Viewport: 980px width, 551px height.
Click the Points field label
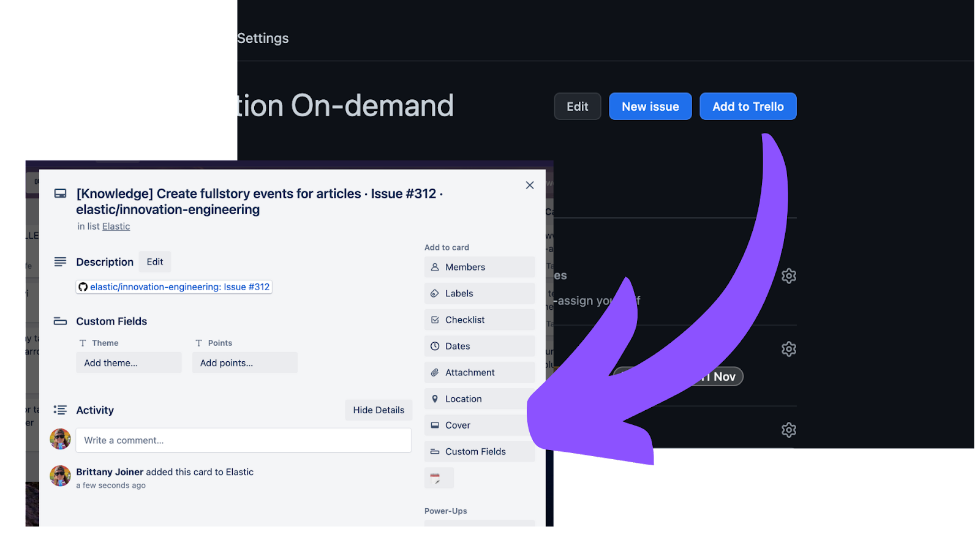coord(220,343)
